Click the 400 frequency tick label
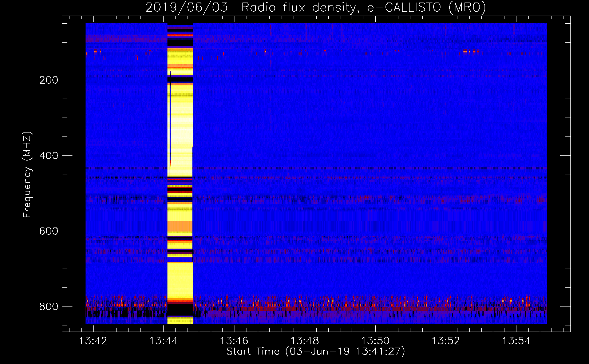The width and height of the screenshot is (589, 364). coord(49,156)
